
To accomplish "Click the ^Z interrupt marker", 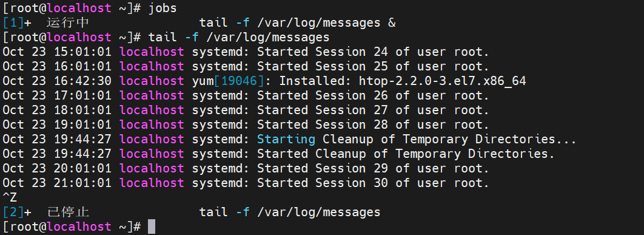I will [10, 197].
